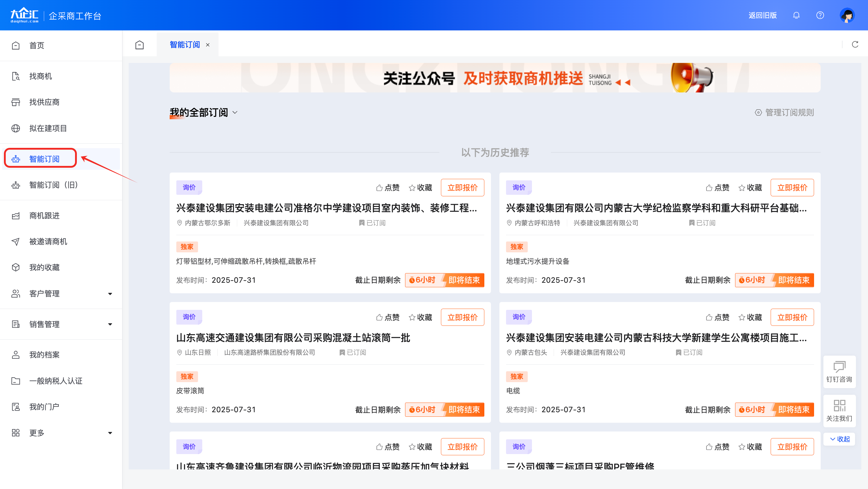Click the 拟在建项目 globe icon
The height and width of the screenshot is (489, 868).
pyautogui.click(x=15, y=128)
